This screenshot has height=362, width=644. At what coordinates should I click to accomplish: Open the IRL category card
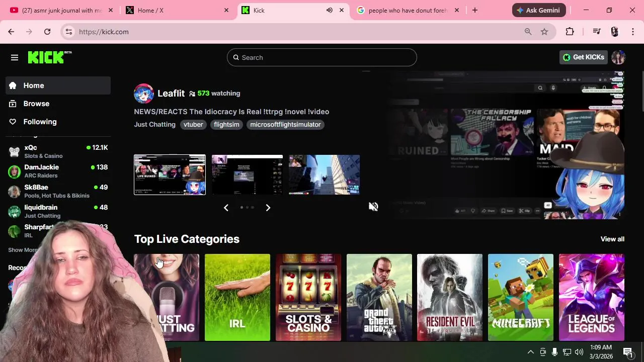click(x=237, y=297)
